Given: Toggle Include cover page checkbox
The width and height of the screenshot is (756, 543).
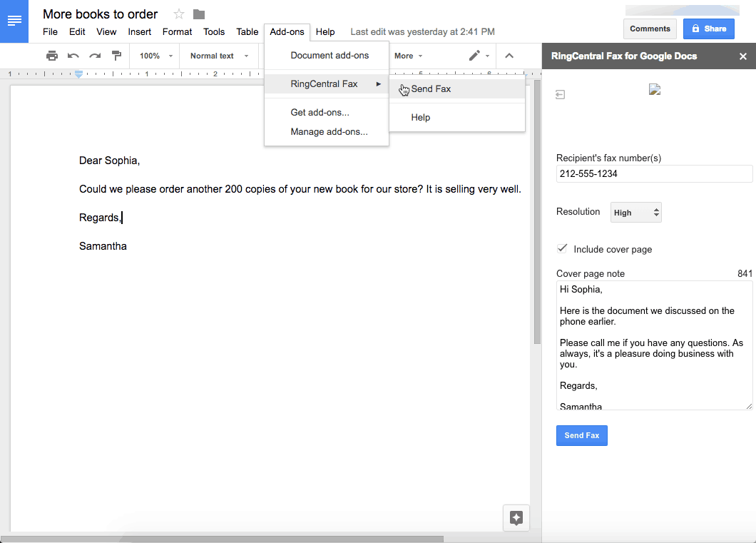Looking at the screenshot, I should (x=562, y=249).
